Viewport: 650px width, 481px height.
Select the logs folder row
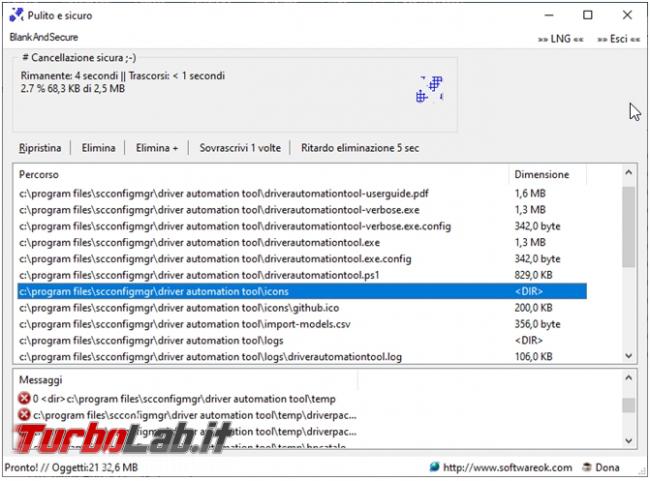(302, 340)
